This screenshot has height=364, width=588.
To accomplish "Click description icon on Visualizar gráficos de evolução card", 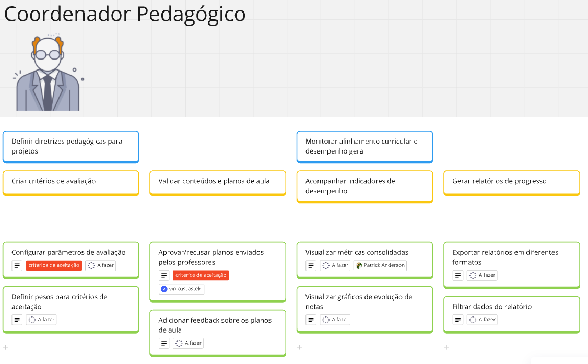I will point(311,320).
